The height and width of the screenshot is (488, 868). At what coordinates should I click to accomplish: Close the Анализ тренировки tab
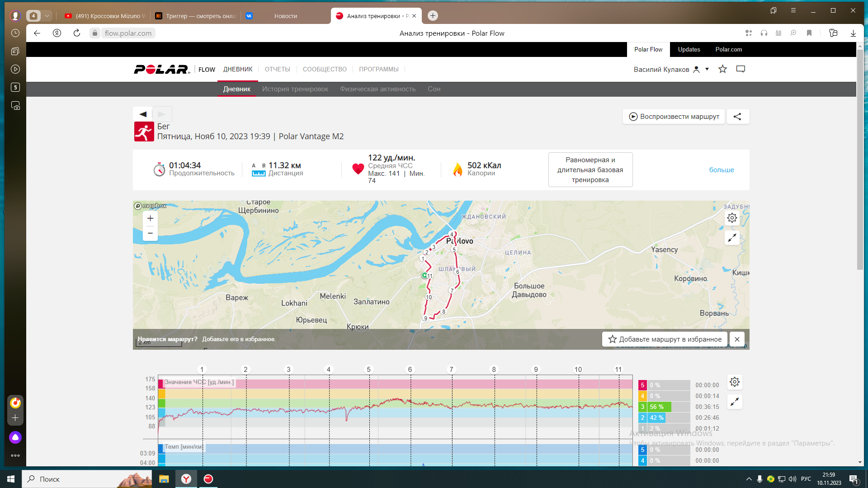coord(414,16)
